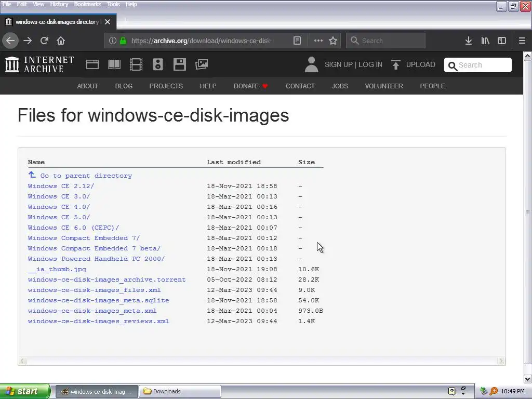Click the Windows start button
The width and height of the screenshot is (532, 399).
coord(25,391)
